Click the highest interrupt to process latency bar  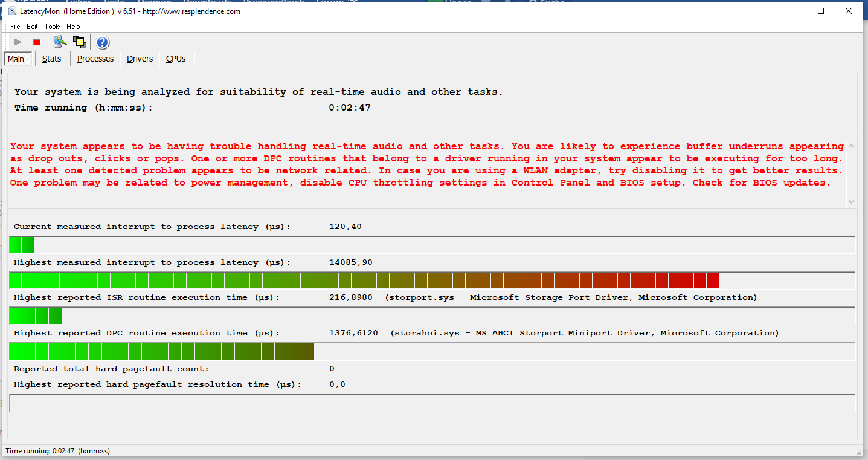point(432,280)
